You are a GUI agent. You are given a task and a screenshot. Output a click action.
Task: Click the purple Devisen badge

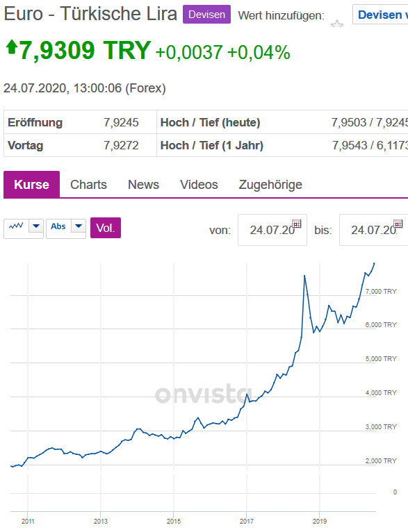coord(206,15)
